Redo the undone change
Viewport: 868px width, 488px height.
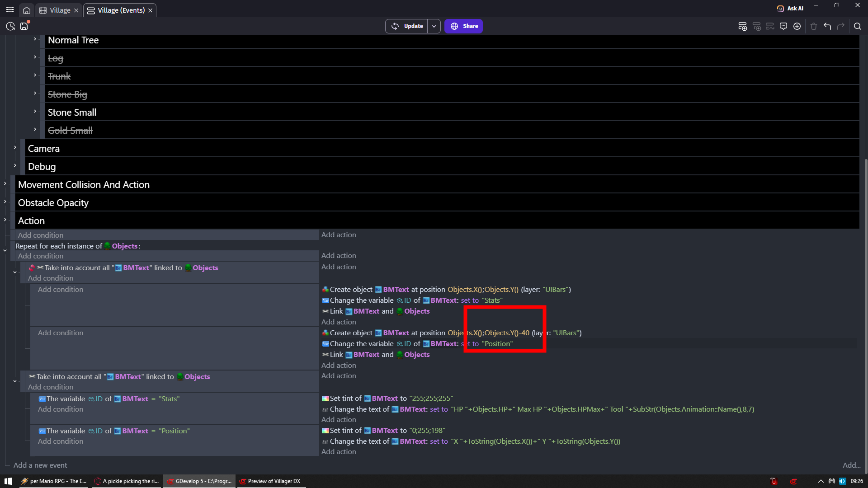pos(841,26)
